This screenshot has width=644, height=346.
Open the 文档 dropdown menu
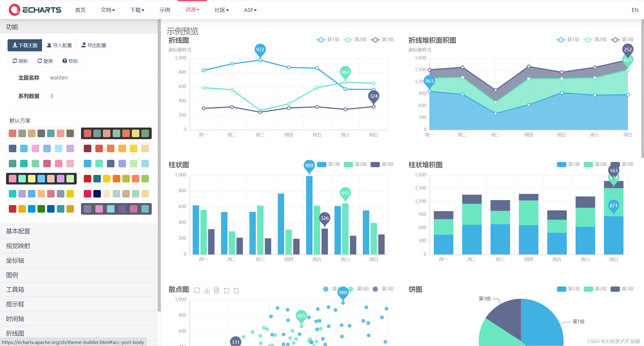coord(108,10)
